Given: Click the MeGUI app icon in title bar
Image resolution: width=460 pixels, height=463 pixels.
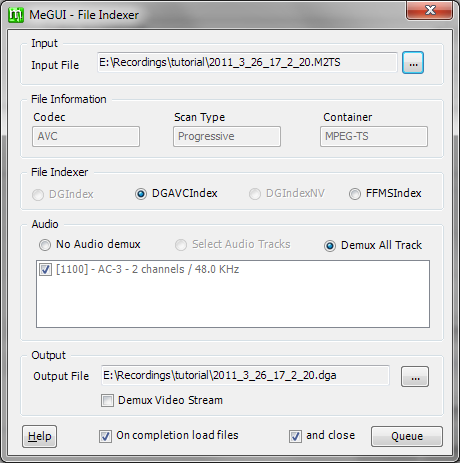Looking at the screenshot, I should click(16, 15).
